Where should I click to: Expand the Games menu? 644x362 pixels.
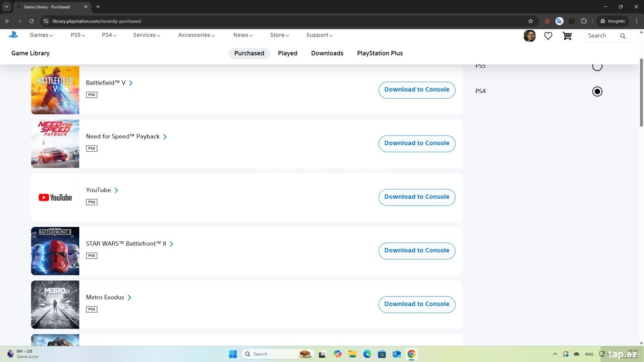[x=41, y=35]
